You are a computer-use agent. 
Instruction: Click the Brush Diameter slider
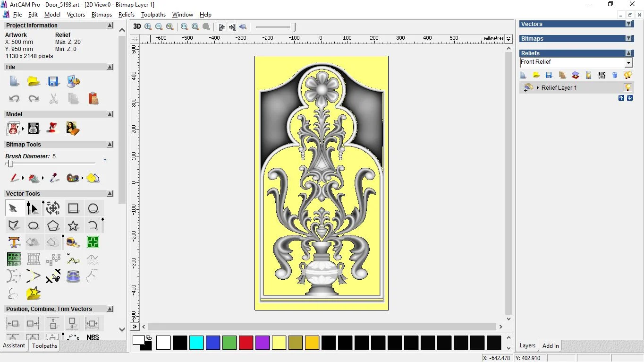click(11, 164)
